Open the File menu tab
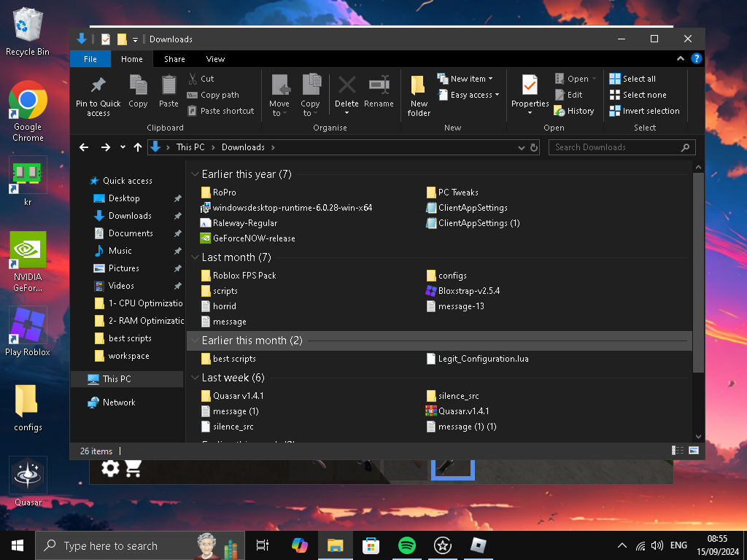The width and height of the screenshot is (747, 560). point(90,59)
